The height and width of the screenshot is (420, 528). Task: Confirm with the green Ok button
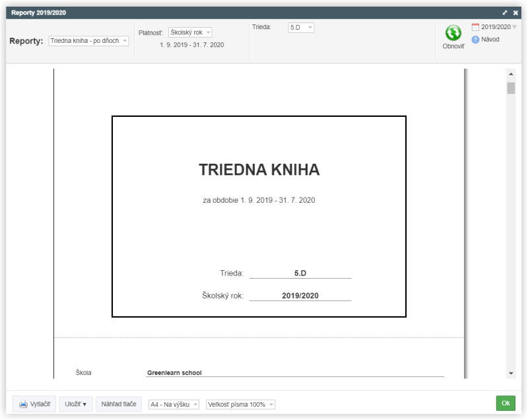(x=506, y=403)
